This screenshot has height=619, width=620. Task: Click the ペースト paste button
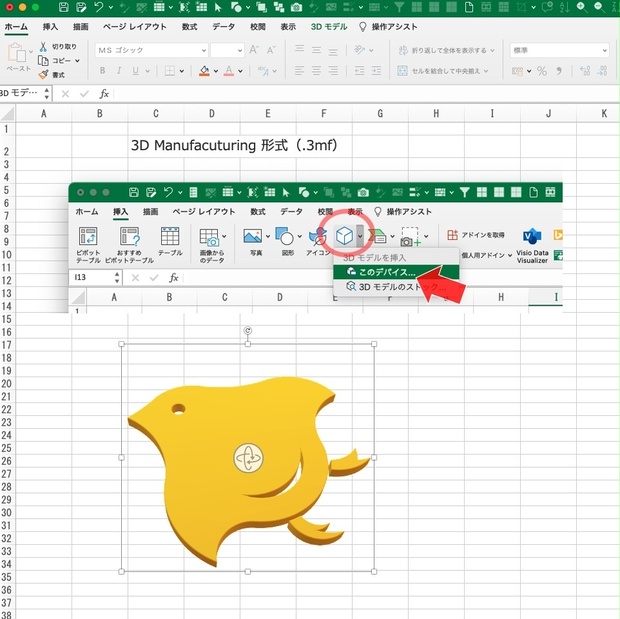[18, 57]
